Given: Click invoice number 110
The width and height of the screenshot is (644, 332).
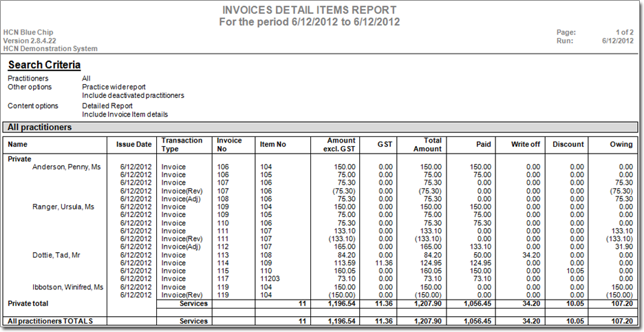Looking at the screenshot, I should [x=223, y=223].
